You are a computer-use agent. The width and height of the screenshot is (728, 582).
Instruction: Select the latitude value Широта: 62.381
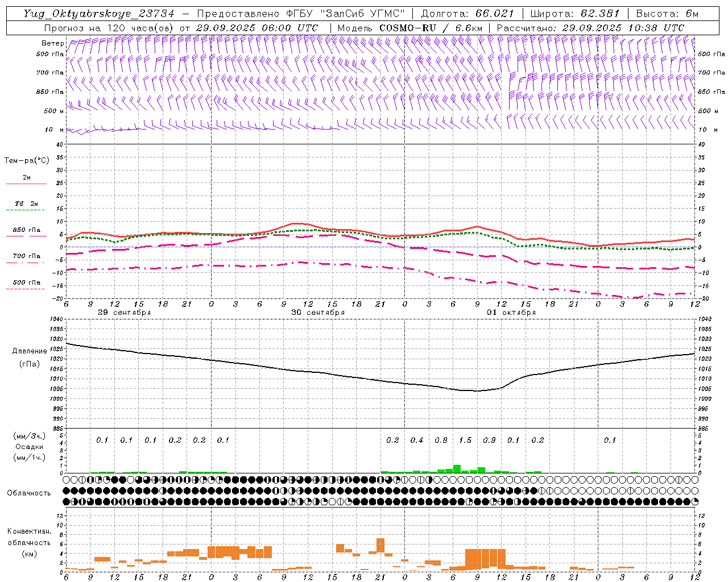pyautogui.click(x=574, y=14)
